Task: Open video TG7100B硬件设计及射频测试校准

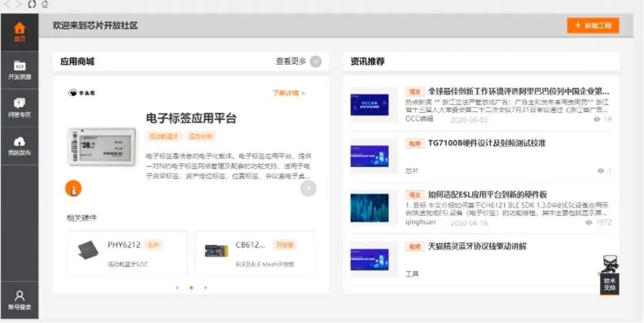Action: point(486,143)
